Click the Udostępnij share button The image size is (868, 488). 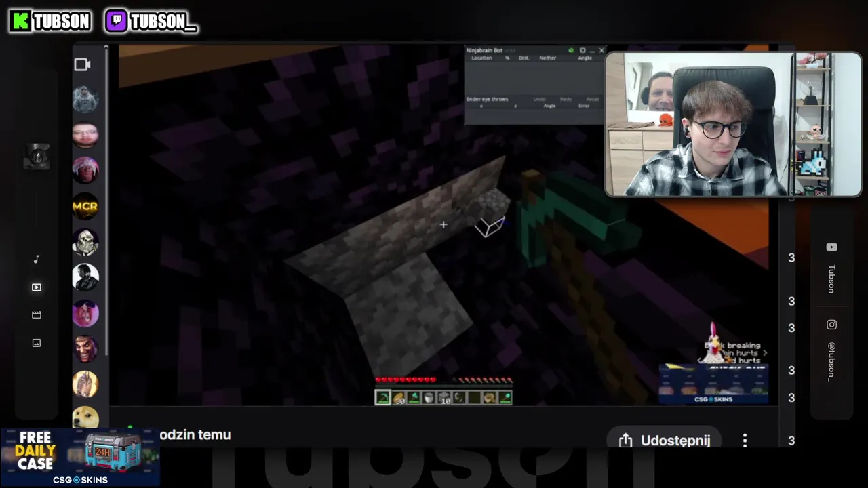point(664,441)
